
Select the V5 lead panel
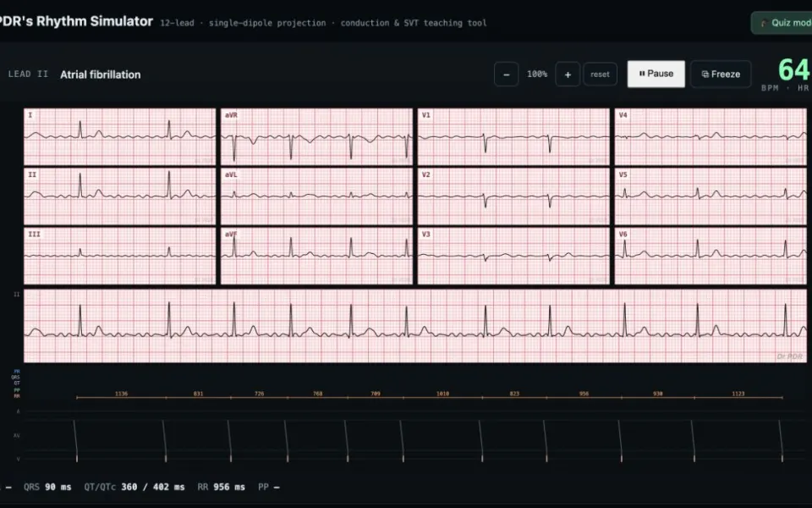(x=710, y=196)
